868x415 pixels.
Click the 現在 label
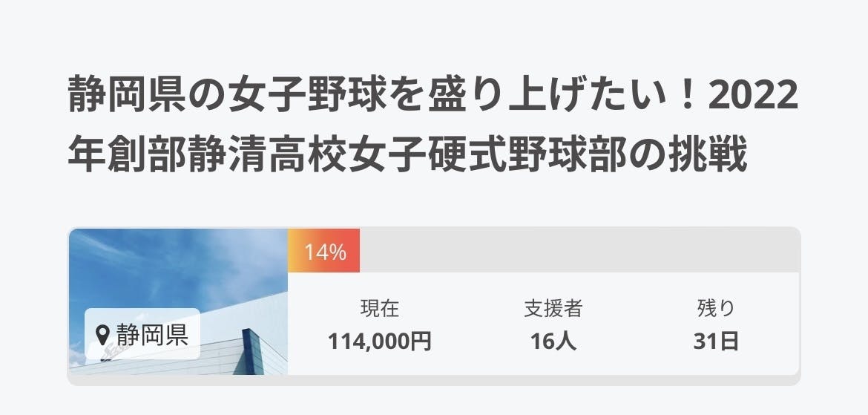pos(379,308)
